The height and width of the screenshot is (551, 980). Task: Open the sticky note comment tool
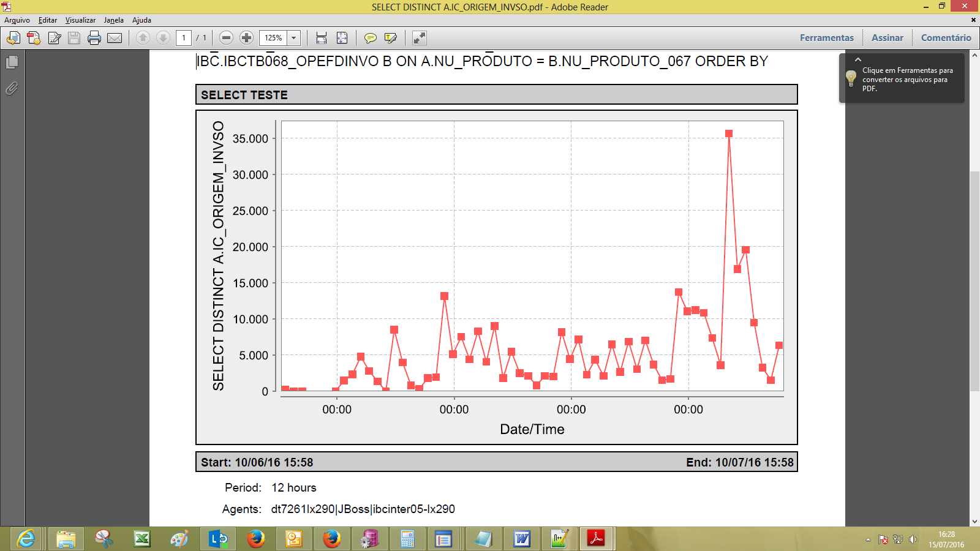[x=370, y=38]
